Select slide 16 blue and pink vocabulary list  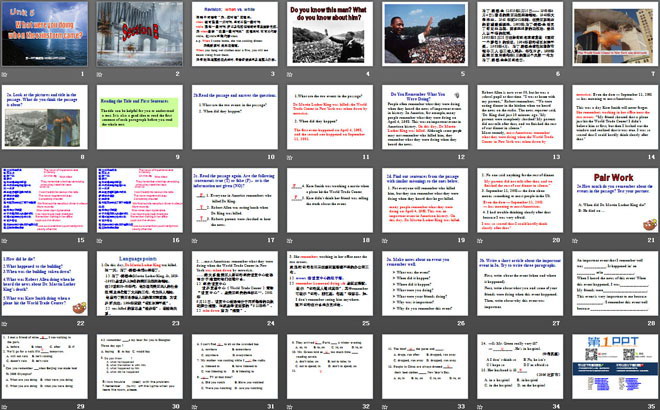click(x=140, y=200)
